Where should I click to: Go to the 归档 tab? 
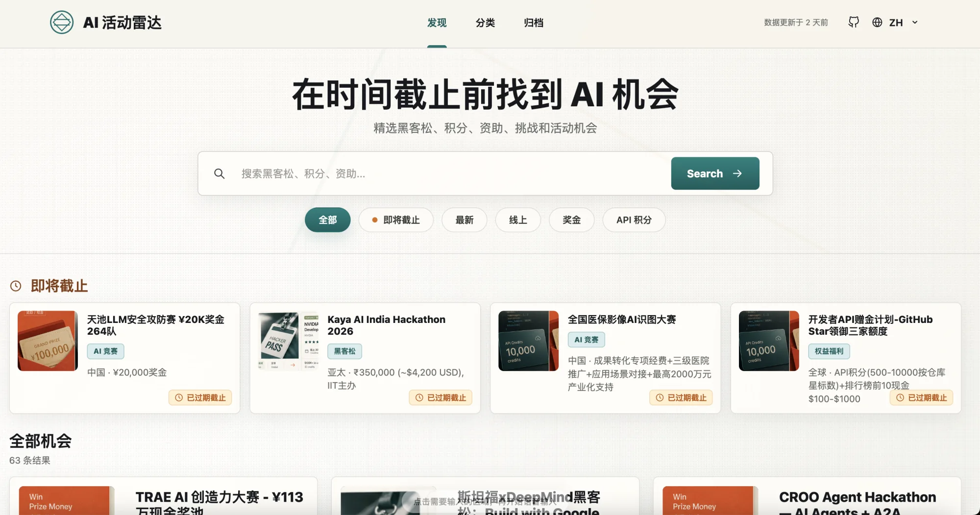(x=534, y=23)
